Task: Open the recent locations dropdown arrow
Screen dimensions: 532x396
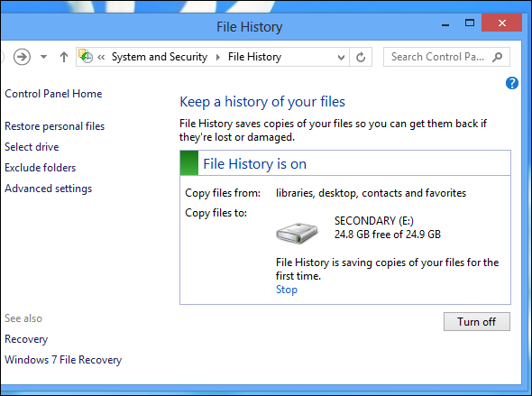Action: click(x=43, y=57)
